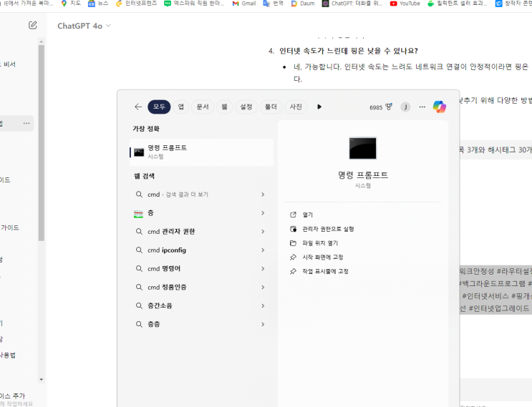Image resolution: width=532 pixels, height=407 pixels.
Task: Open the 뉴스 bookmark
Action: 98,4
